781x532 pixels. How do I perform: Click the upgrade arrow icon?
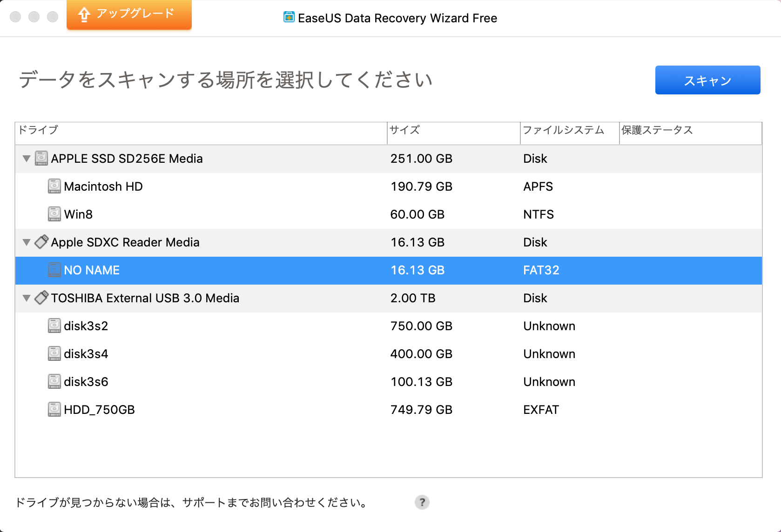(x=84, y=14)
